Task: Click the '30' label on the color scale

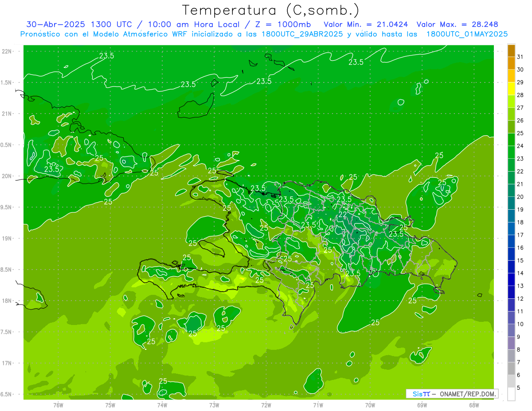Action: 520,70
